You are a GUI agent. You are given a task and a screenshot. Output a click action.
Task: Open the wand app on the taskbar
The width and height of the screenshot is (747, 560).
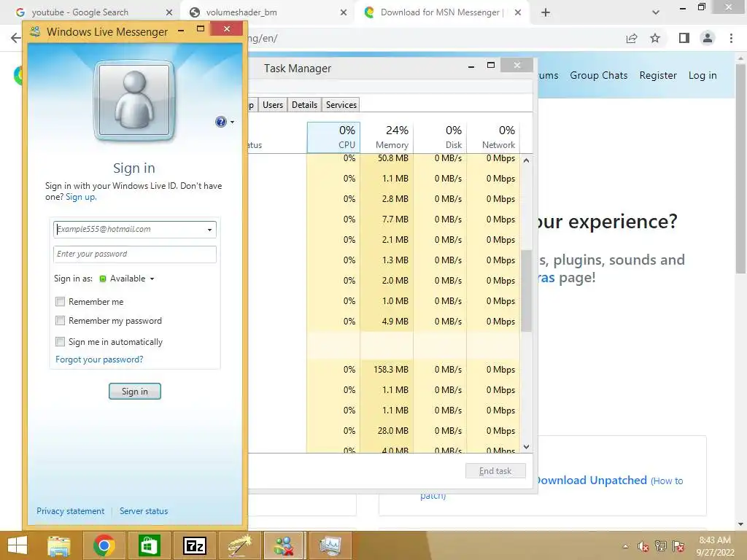[x=239, y=545]
